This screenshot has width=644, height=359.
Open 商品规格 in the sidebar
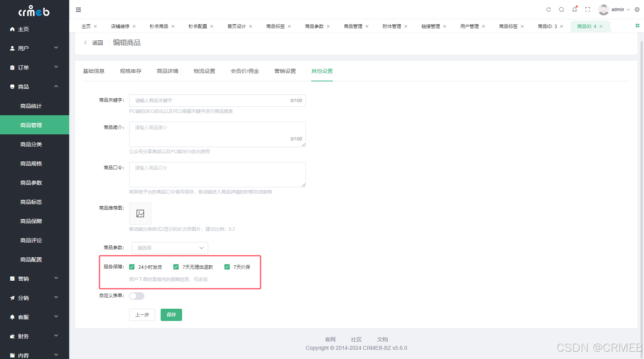pos(35,164)
